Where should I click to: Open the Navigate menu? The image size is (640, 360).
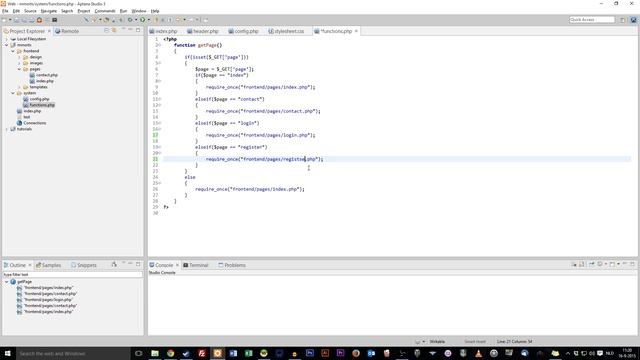[x=49, y=11]
